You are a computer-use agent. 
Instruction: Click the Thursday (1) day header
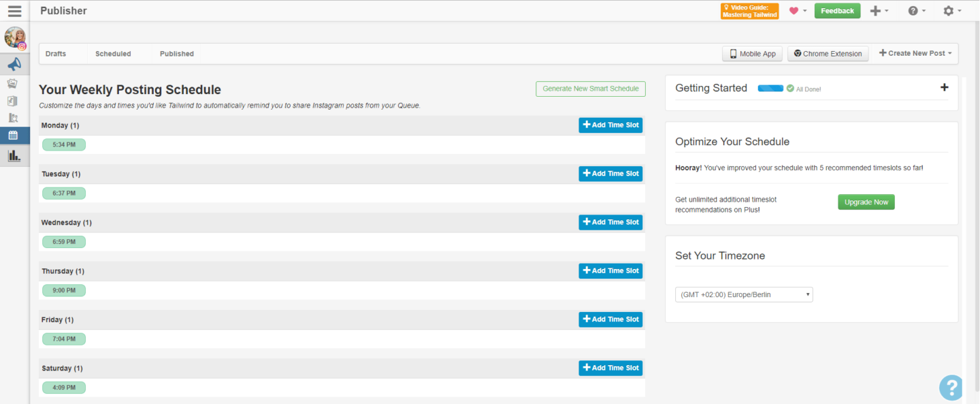tap(63, 271)
